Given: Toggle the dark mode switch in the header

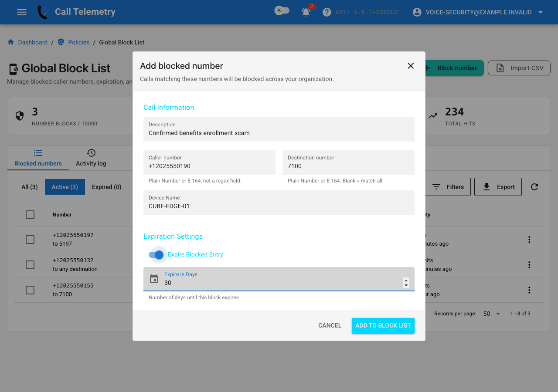Looking at the screenshot, I should pyautogui.click(x=282, y=10).
